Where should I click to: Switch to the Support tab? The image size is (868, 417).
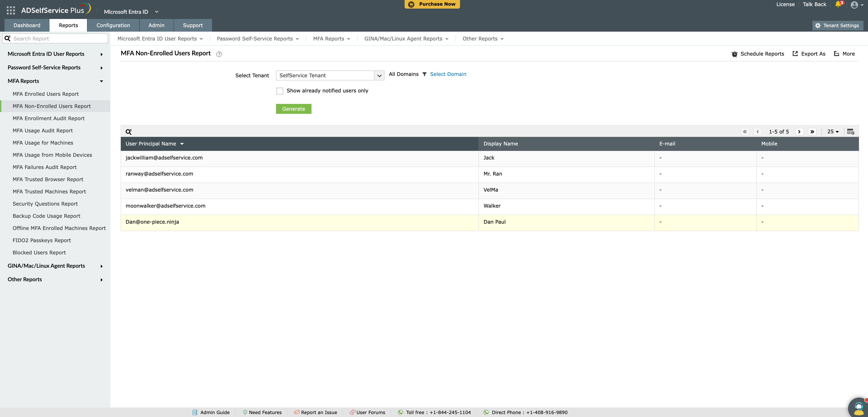(x=193, y=25)
